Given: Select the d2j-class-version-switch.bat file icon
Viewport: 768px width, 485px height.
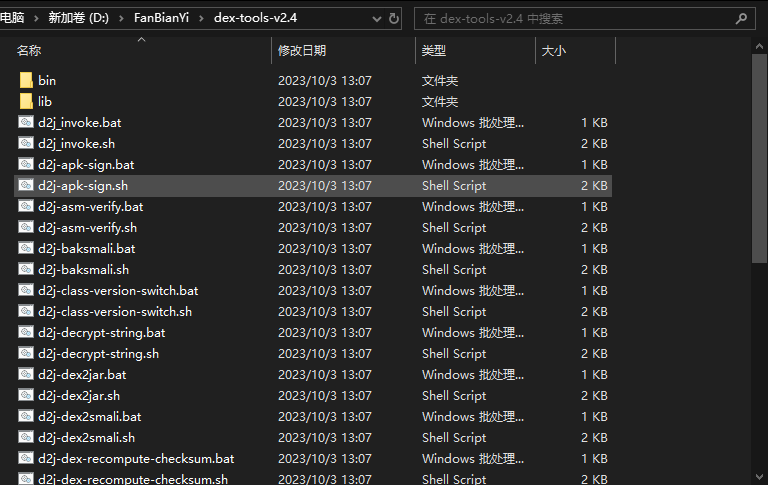Looking at the screenshot, I should [x=26, y=290].
